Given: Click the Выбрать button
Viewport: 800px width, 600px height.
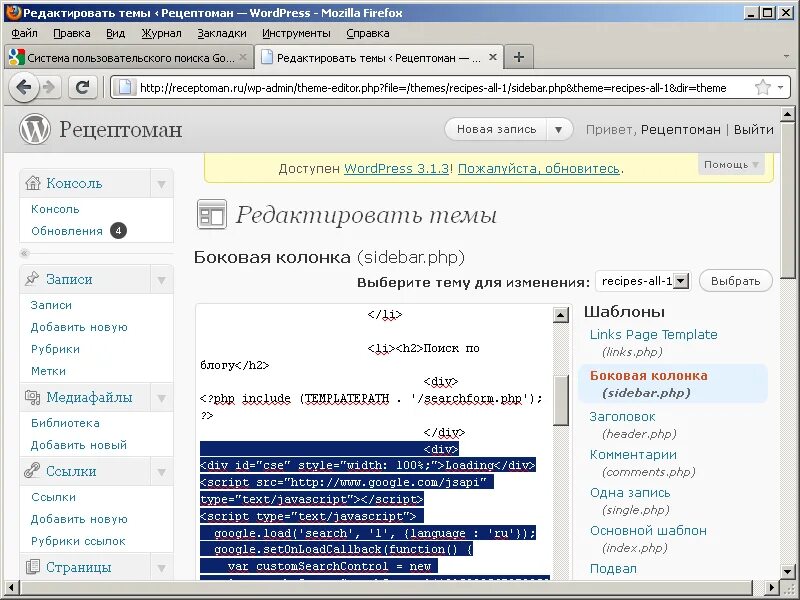Looking at the screenshot, I should 735,281.
